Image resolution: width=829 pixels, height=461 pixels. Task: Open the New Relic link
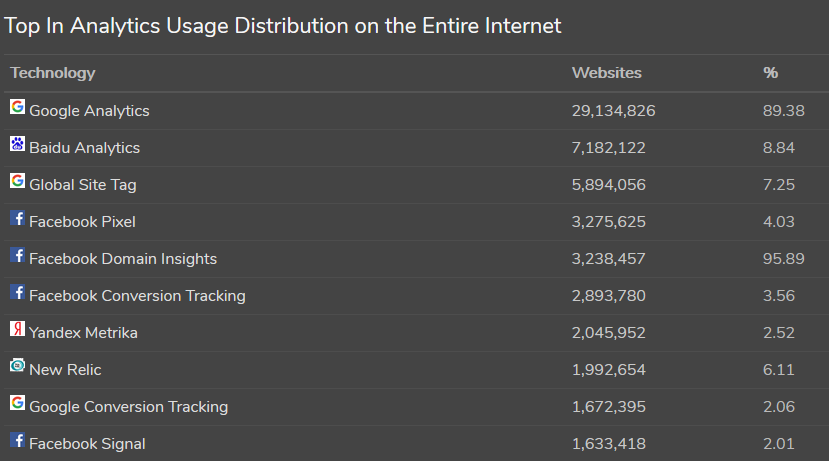coord(65,370)
